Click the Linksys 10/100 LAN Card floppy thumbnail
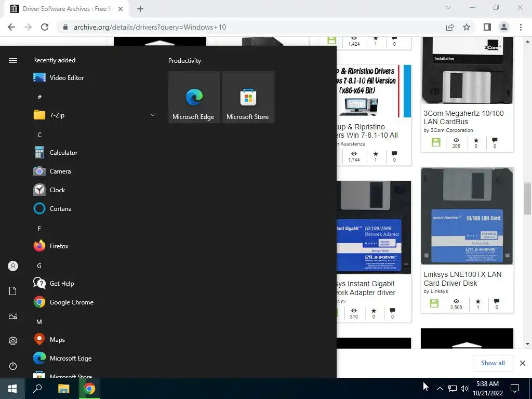Image resolution: width=532 pixels, height=399 pixels. [x=467, y=216]
